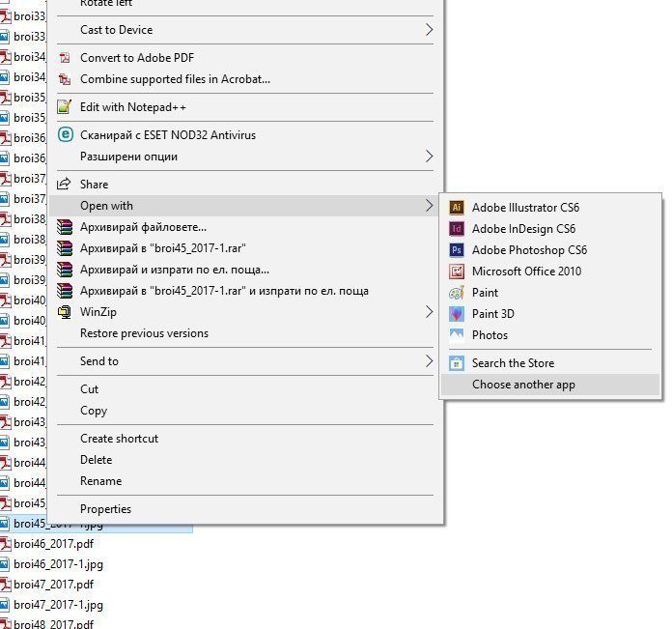Select the file broi47_2017-1.jpg
The image size is (672, 629).
click(x=58, y=605)
